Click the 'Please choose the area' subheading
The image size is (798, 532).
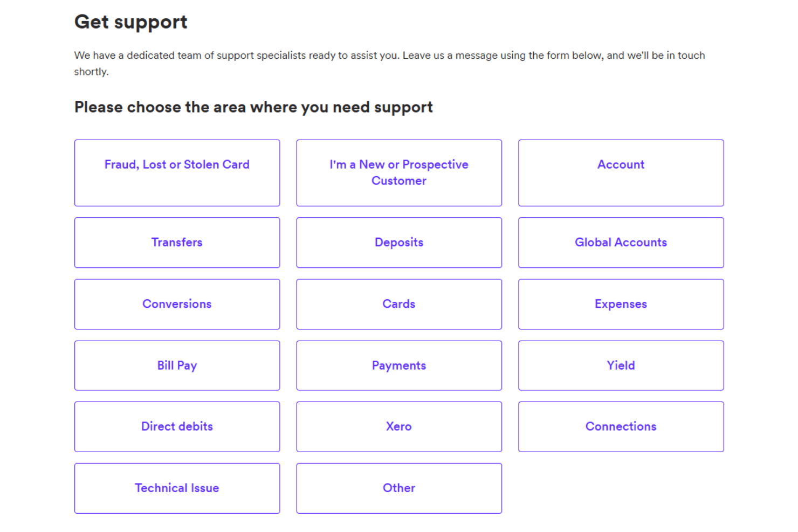coord(253,107)
